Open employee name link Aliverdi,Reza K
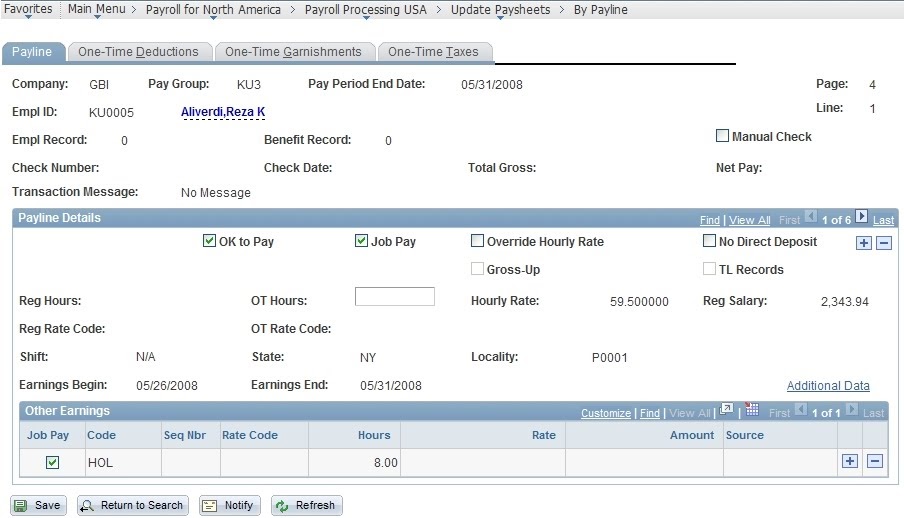The image size is (904, 518). (x=223, y=112)
